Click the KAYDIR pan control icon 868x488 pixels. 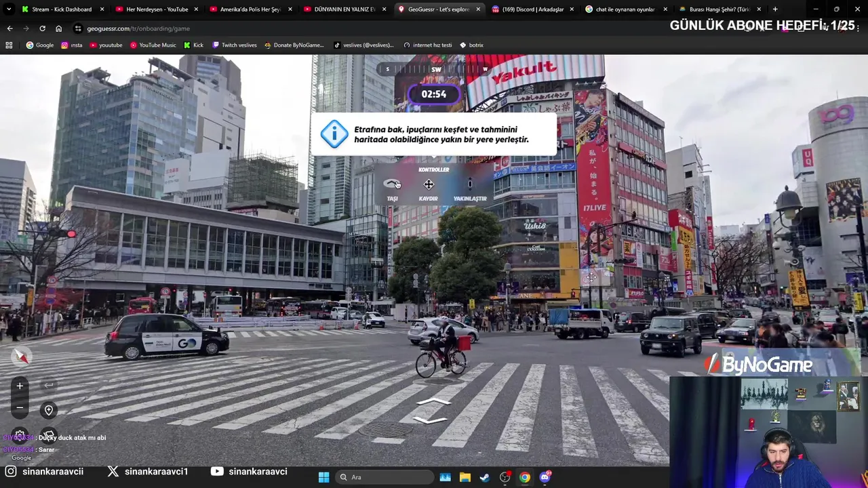[x=429, y=184]
